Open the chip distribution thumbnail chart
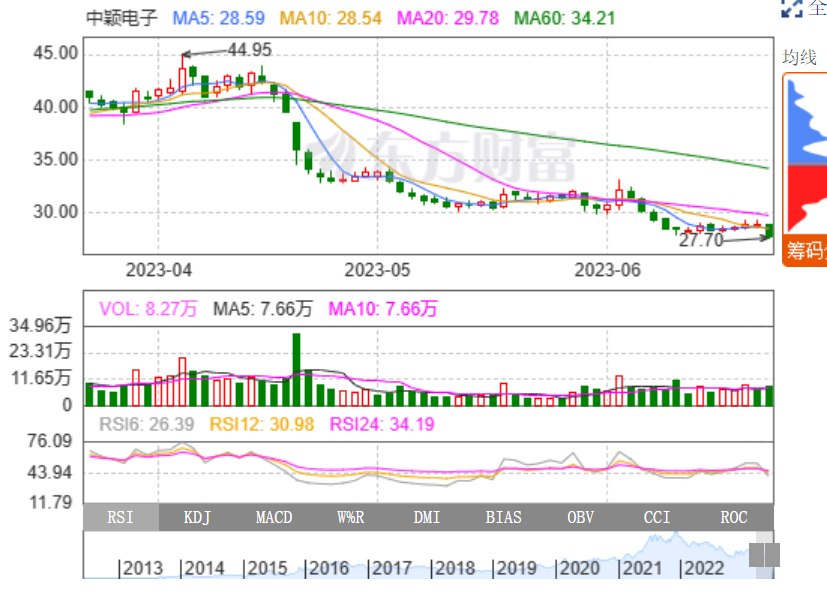The image size is (827, 594). point(805,155)
